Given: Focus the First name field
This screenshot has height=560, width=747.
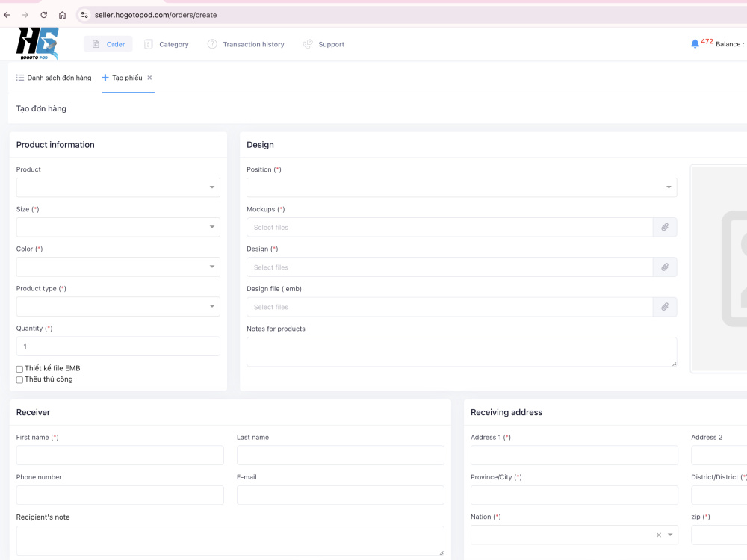Looking at the screenshot, I should 120,455.
